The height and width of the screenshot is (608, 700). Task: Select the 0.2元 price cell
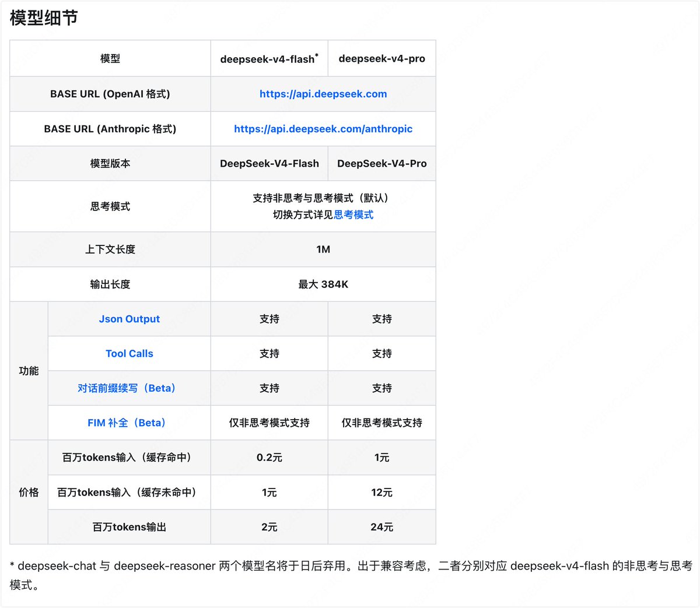[x=269, y=458]
